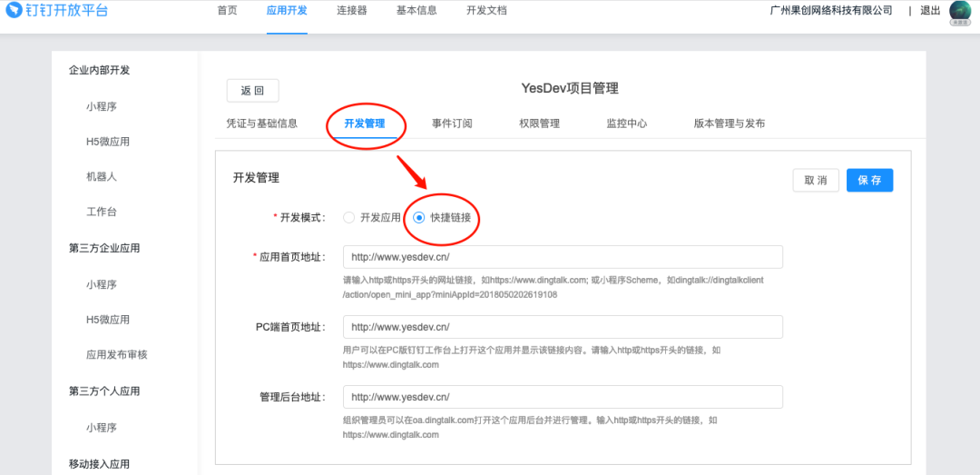
Task: Click help text under PC端首页地址 field
Action: 531,357
